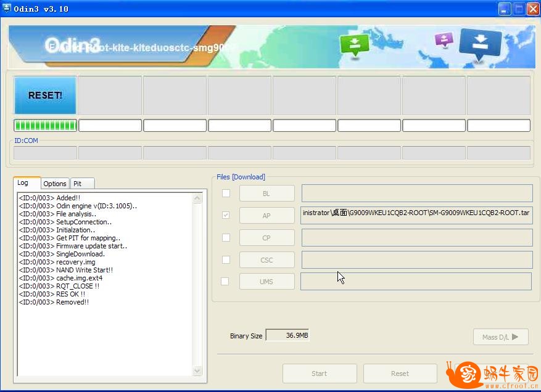Click log line 'Added!!'
The height and width of the screenshot is (392, 541).
[50, 198]
